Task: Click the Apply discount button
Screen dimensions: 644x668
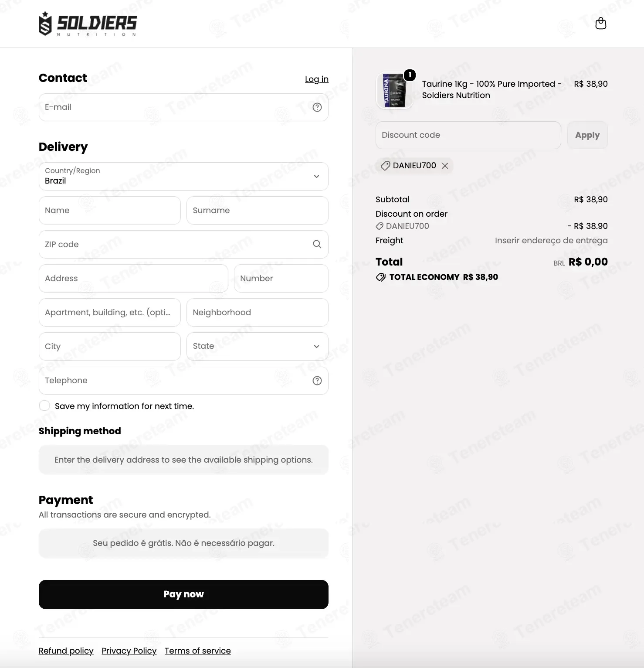Action: pyautogui.click(x=587, y=135)
